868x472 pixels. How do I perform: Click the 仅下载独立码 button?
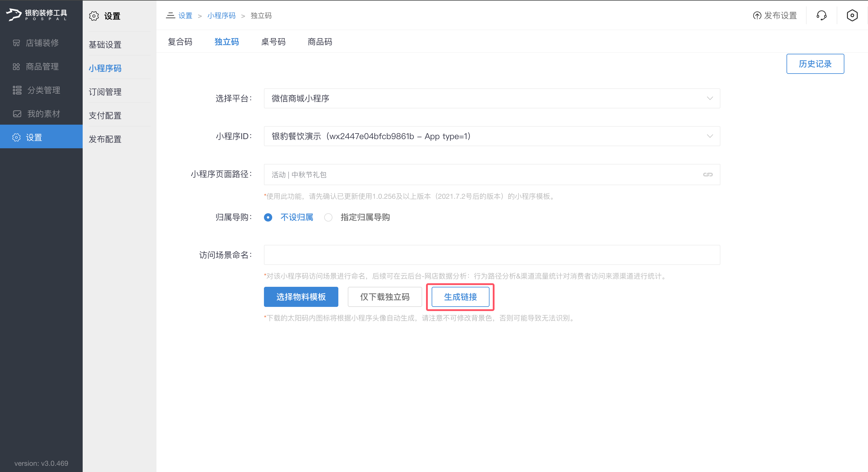click(385, 297)
